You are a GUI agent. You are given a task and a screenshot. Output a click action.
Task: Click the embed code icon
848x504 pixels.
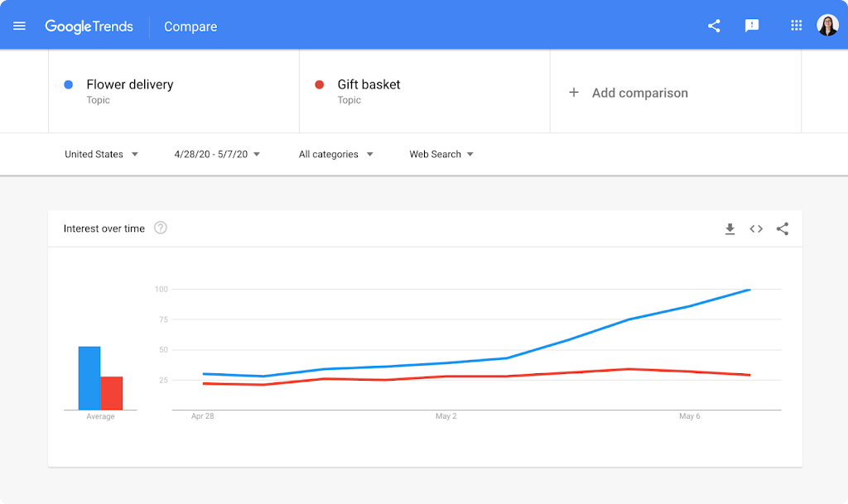(756, 229)
